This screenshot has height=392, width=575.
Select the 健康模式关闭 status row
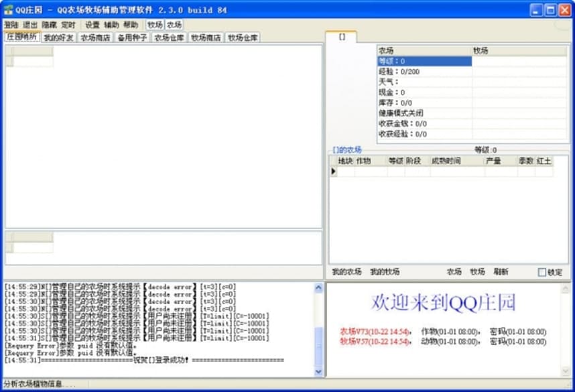402,115
